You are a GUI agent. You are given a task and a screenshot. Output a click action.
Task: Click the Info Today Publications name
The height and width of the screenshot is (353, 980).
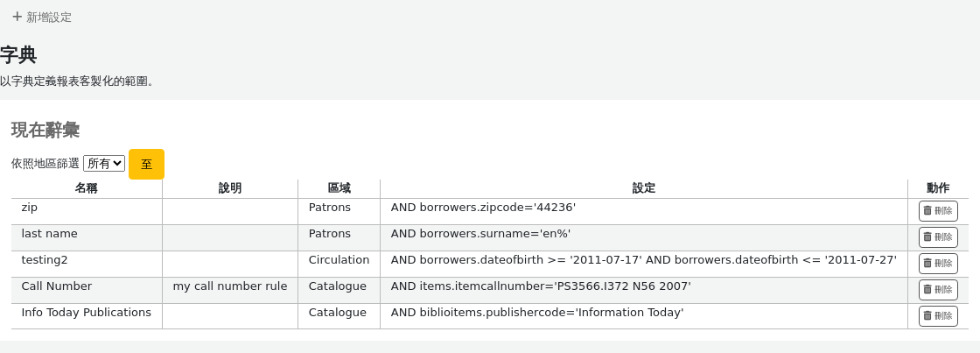(87, 313)
